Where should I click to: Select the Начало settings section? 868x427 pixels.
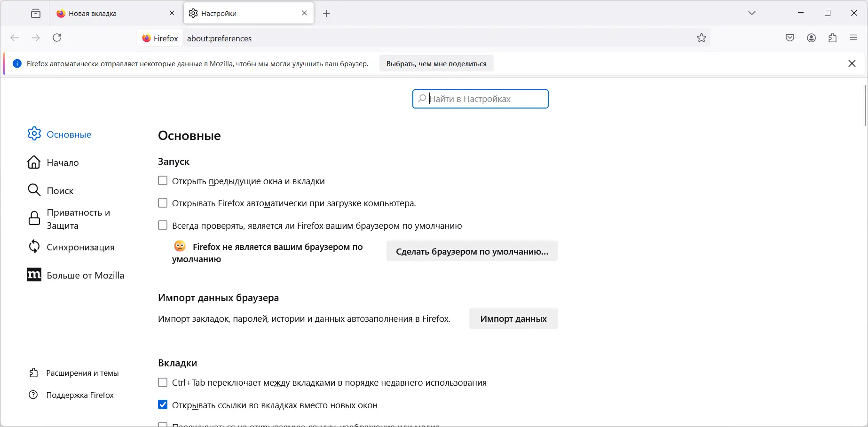click(x=62, y=163)
